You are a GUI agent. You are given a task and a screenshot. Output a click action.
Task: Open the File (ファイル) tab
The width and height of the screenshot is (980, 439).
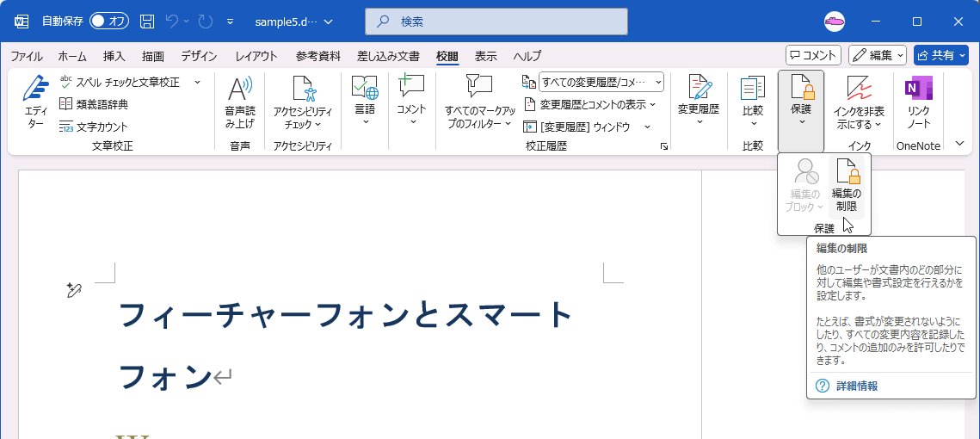(27, 56)
